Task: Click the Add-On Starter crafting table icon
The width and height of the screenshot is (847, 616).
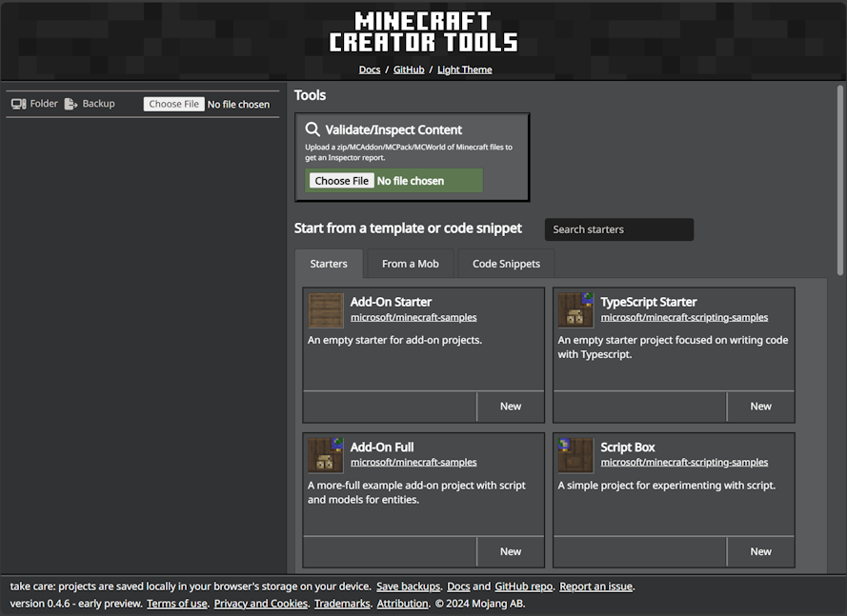Action: coord(325,310)
